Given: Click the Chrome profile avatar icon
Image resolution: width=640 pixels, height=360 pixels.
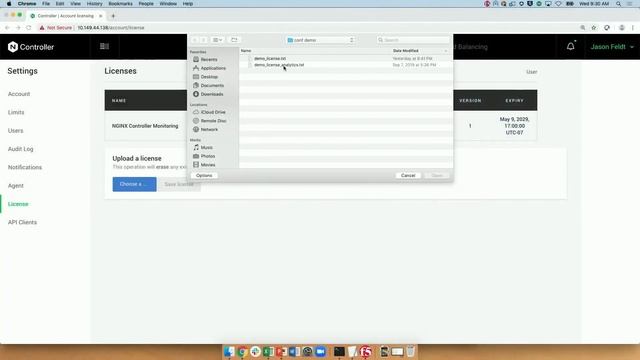Looking at the screenshot, I should (x=622, y=28).
